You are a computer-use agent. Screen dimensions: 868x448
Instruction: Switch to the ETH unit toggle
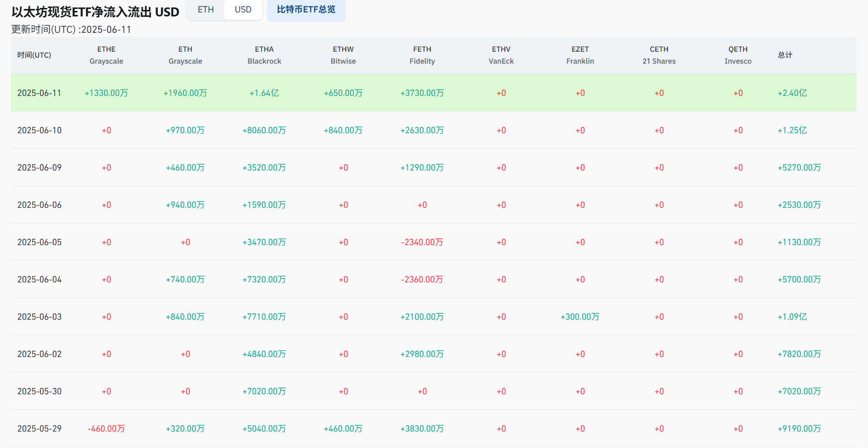coord(205,9)
